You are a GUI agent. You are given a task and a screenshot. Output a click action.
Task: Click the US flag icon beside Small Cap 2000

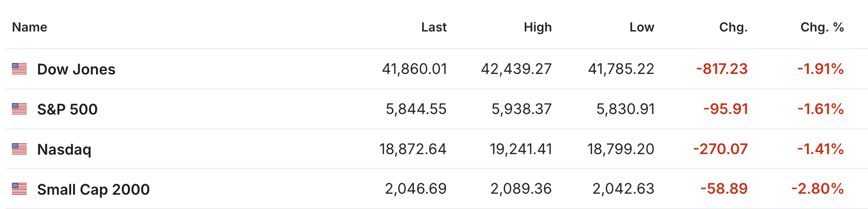[19, 189]
